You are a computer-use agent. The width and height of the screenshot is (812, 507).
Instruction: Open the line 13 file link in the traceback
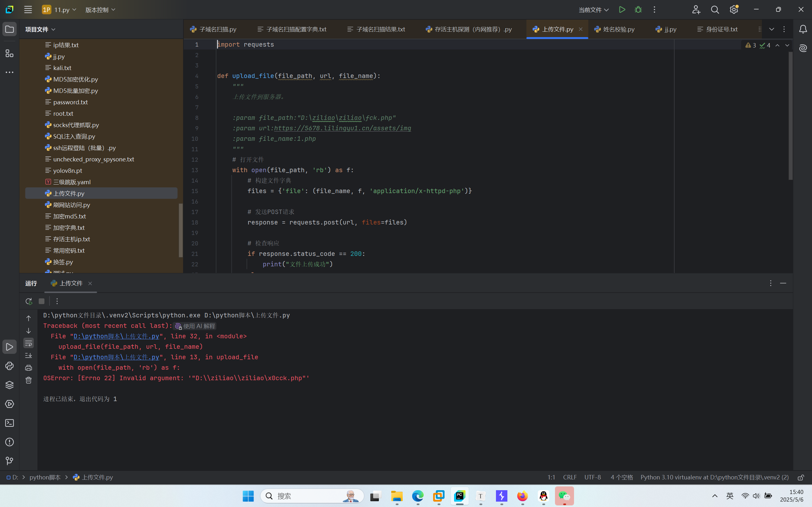click(116, 357)
